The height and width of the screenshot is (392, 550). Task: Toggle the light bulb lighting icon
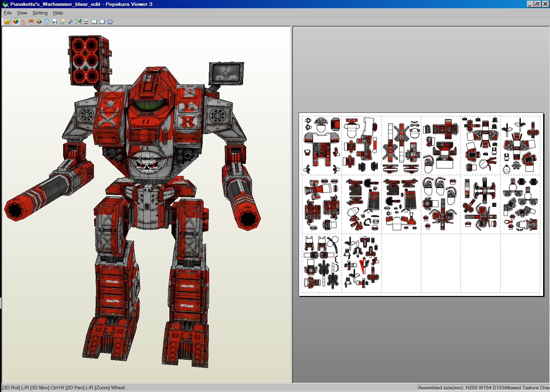(47, 22)
